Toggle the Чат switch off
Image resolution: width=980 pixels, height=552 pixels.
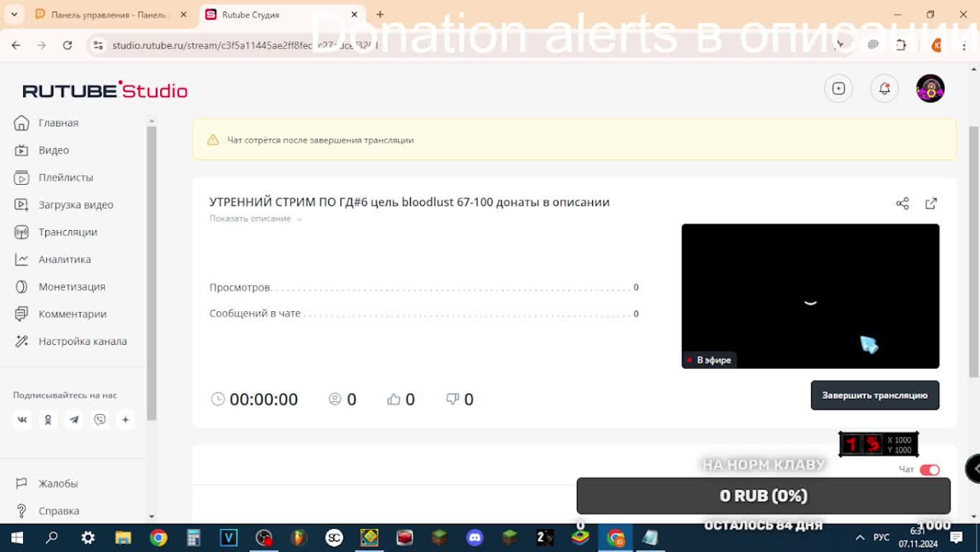[x=930, y=469]
